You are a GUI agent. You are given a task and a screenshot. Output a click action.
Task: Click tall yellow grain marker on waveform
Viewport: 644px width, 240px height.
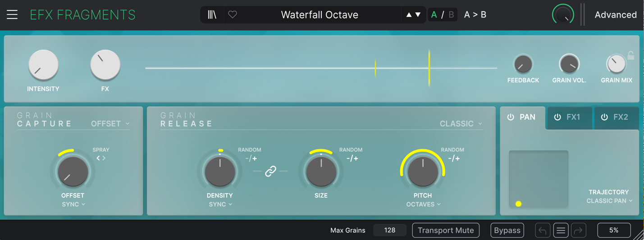[429, 68]
